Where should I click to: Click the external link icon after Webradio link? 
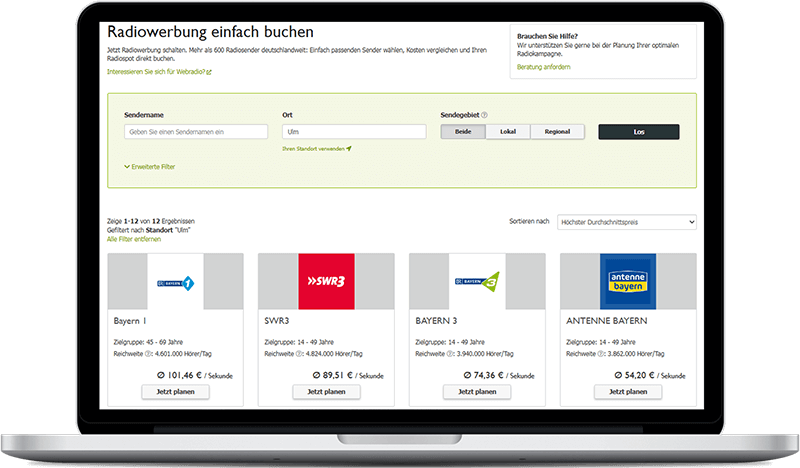[209, 72]
